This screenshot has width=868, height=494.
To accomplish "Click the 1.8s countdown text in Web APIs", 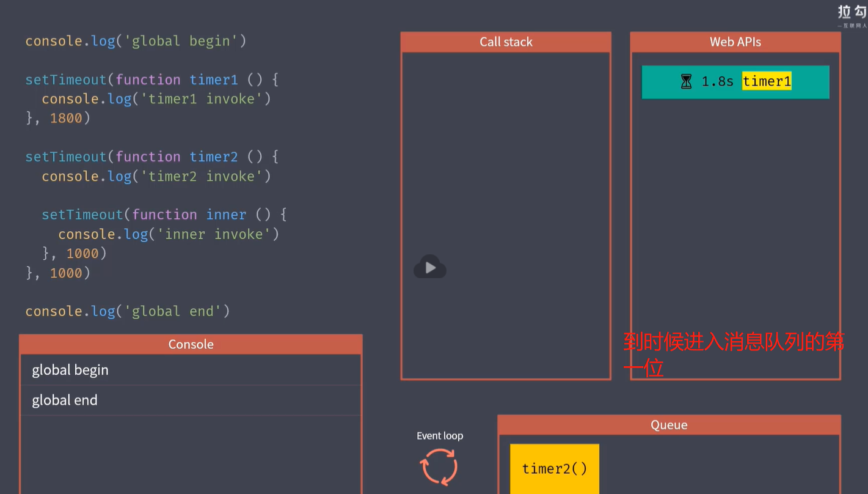I will pyautogui.click(x=717, y=81).
